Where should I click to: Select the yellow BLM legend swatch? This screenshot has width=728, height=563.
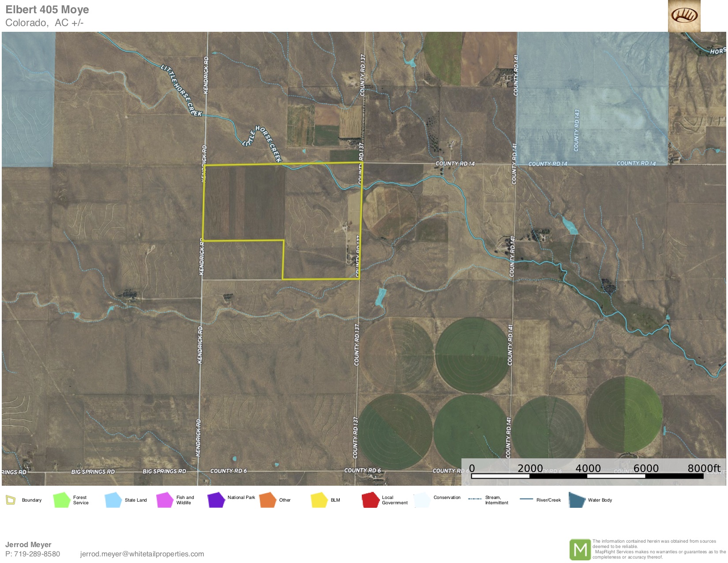click(x=319, y=500)
